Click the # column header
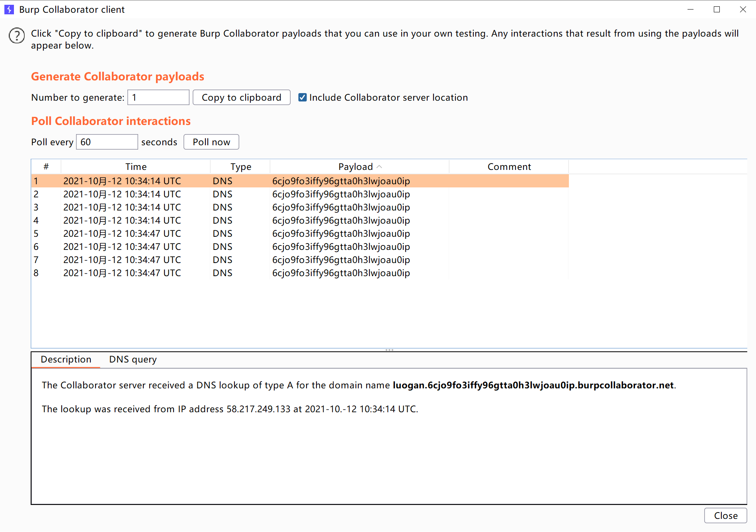This screenshot has width=756, height=532. tap(46, 167)
